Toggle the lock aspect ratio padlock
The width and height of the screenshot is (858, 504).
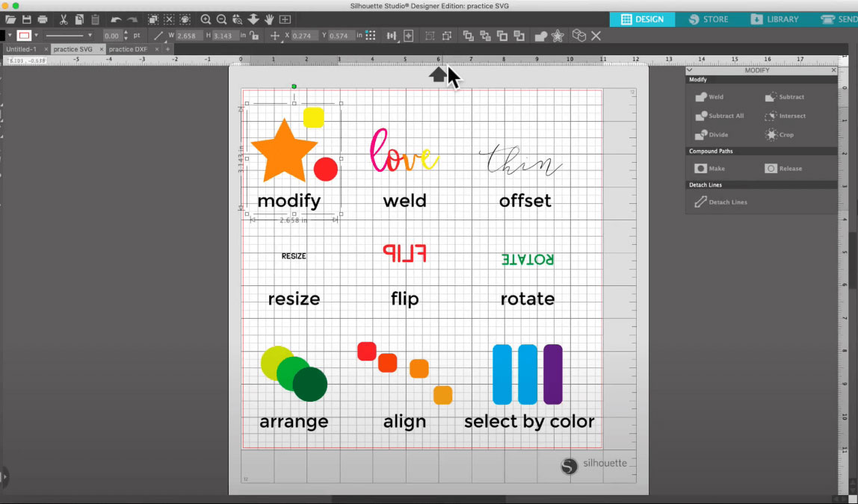pyautogui.click(x=255, y=35)
